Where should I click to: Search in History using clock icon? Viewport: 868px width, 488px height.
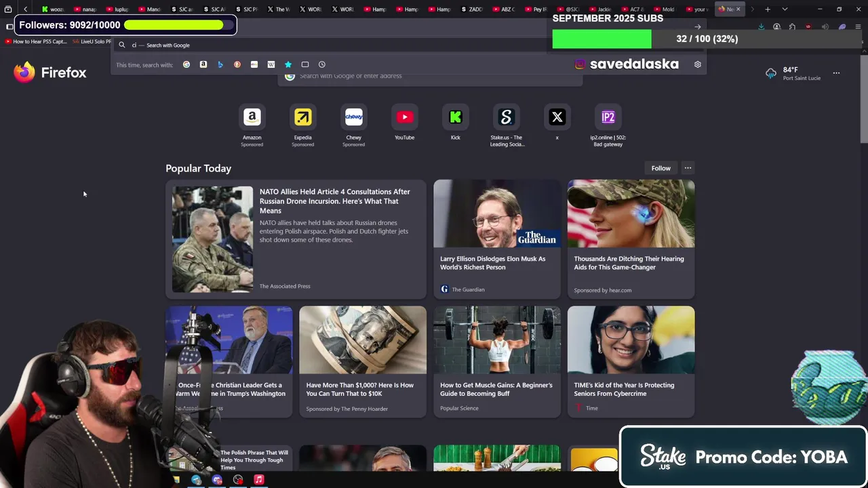[322, 64]
